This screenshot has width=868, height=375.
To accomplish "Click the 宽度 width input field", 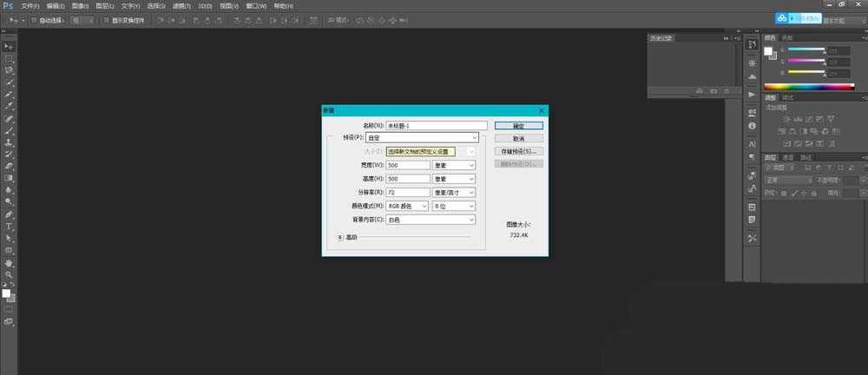I will [408, 165].
